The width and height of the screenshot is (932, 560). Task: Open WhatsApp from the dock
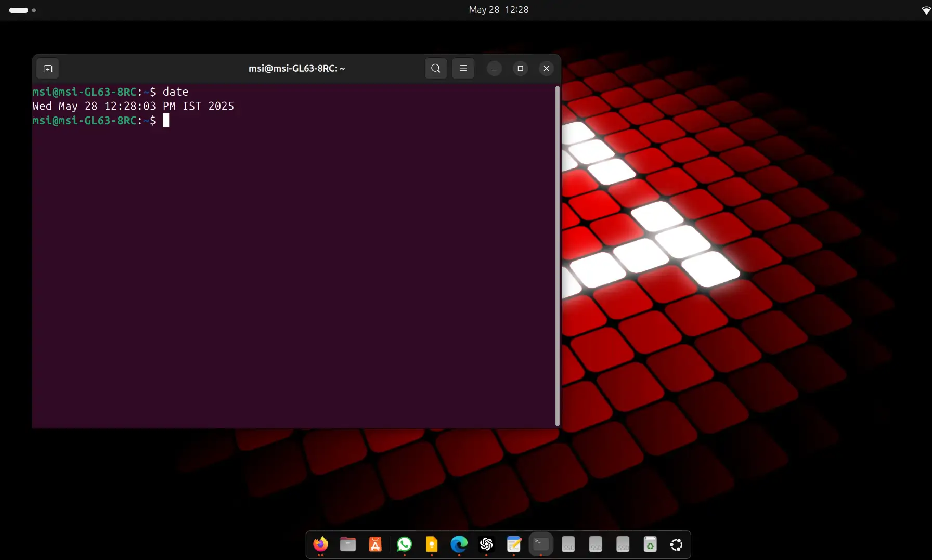coord(404,544)
